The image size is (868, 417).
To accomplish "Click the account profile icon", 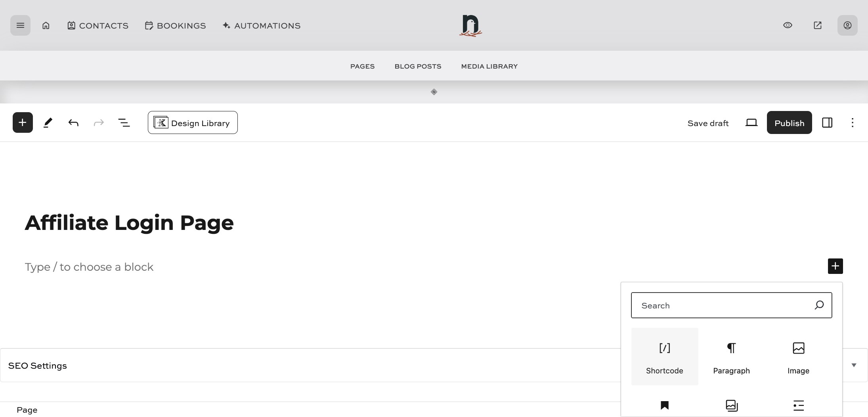I will 847,25.
